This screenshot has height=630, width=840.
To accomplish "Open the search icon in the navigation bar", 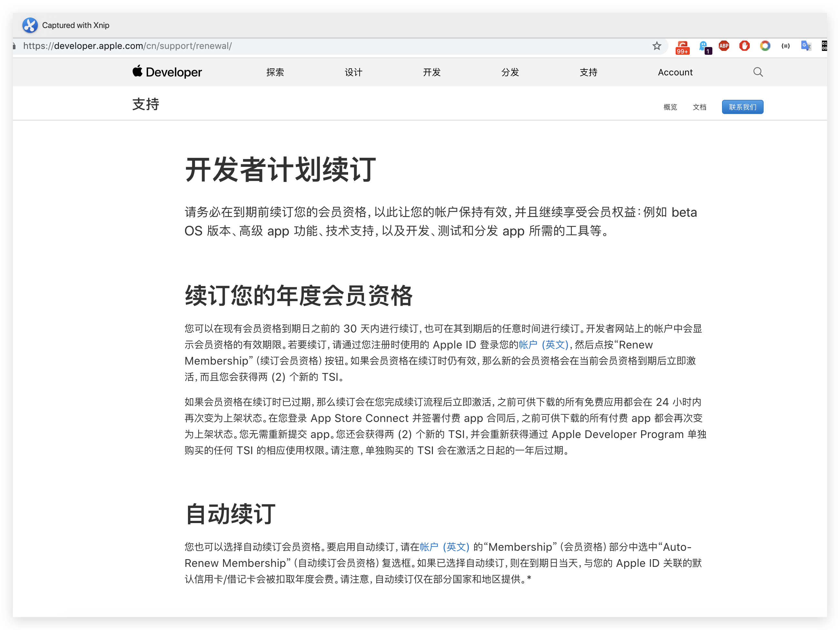I will (758, 72).
